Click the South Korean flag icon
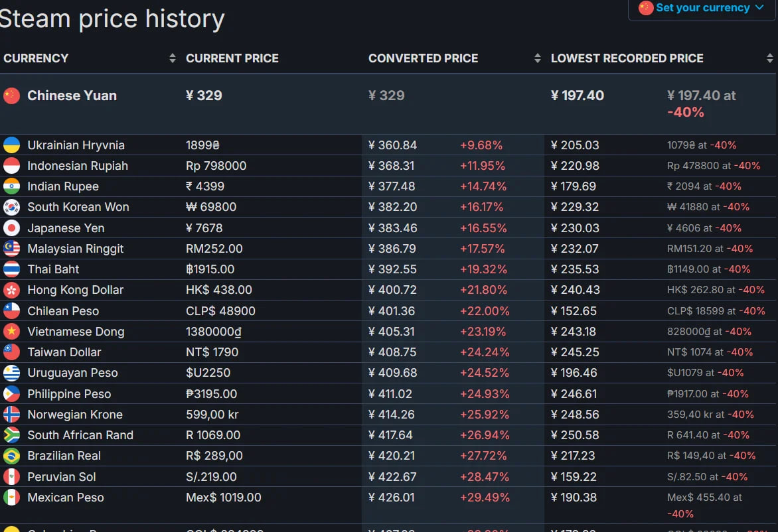This screenshot has height=532, width=778. pos(11,207)
